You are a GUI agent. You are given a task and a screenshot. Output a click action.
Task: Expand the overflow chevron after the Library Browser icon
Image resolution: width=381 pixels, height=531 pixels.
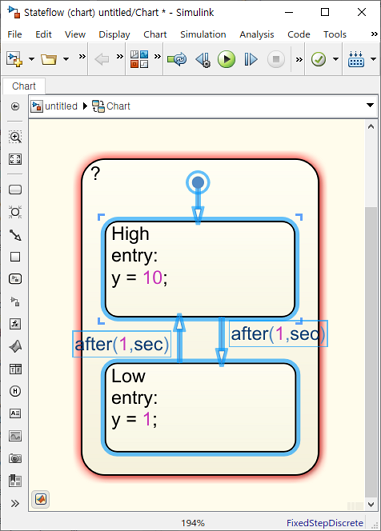pos(157,56)
